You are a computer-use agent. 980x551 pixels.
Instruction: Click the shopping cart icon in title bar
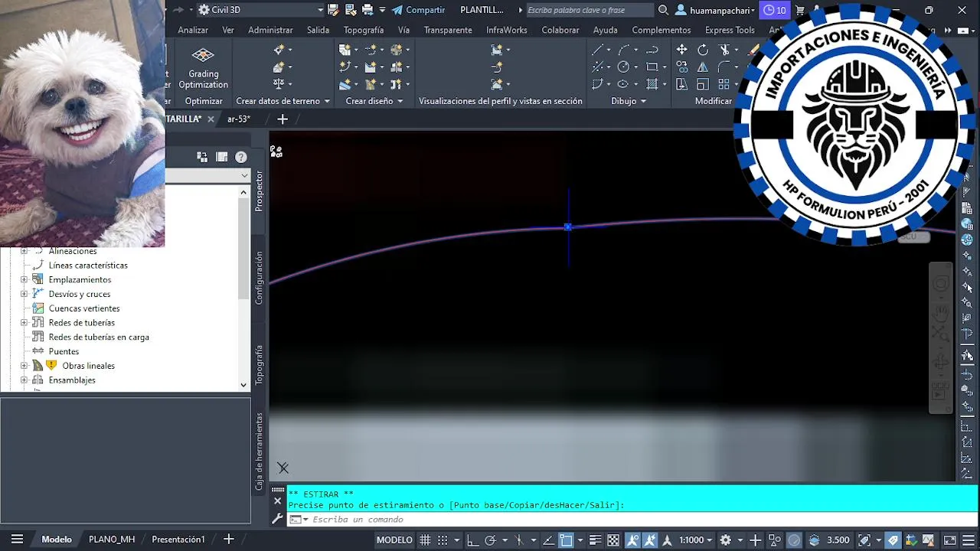click(800, 10)
